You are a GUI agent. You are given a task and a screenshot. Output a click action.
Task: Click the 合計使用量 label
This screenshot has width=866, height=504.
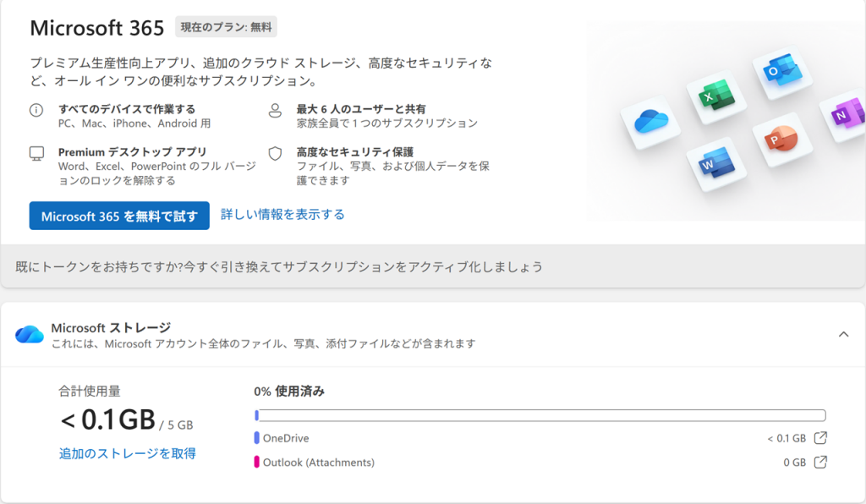click(x=90, y=392)
